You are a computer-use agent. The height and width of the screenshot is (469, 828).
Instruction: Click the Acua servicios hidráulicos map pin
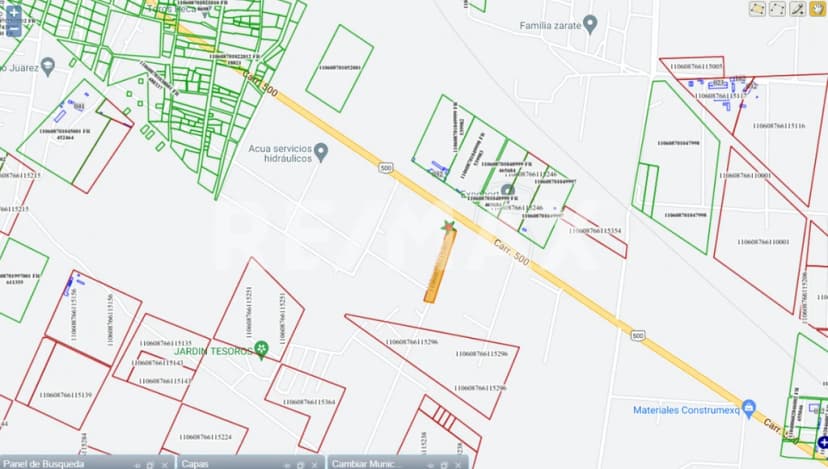tap(321, 152)
